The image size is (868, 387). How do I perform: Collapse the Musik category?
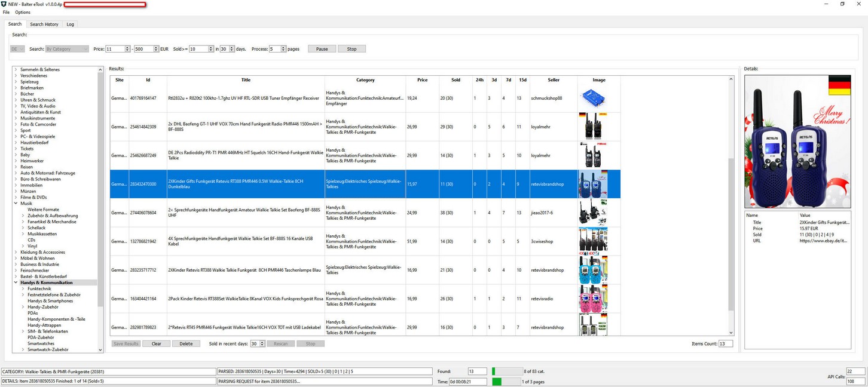click(x=16, y=204)
